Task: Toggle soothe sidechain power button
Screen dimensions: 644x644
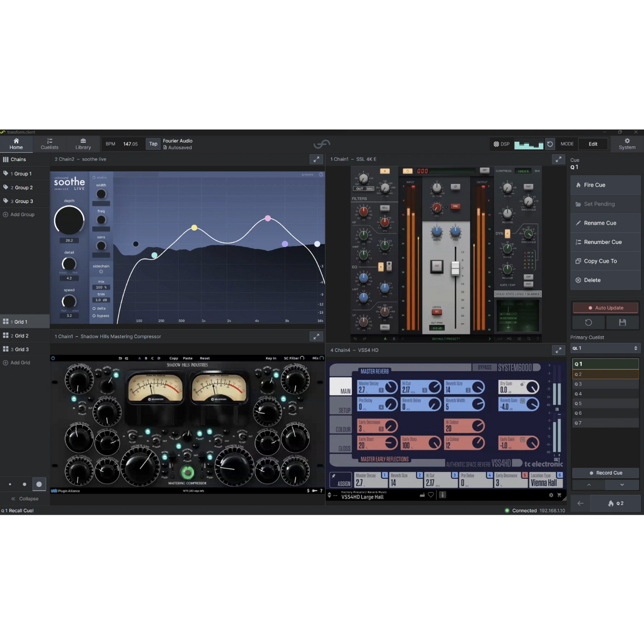Action: 101,272
